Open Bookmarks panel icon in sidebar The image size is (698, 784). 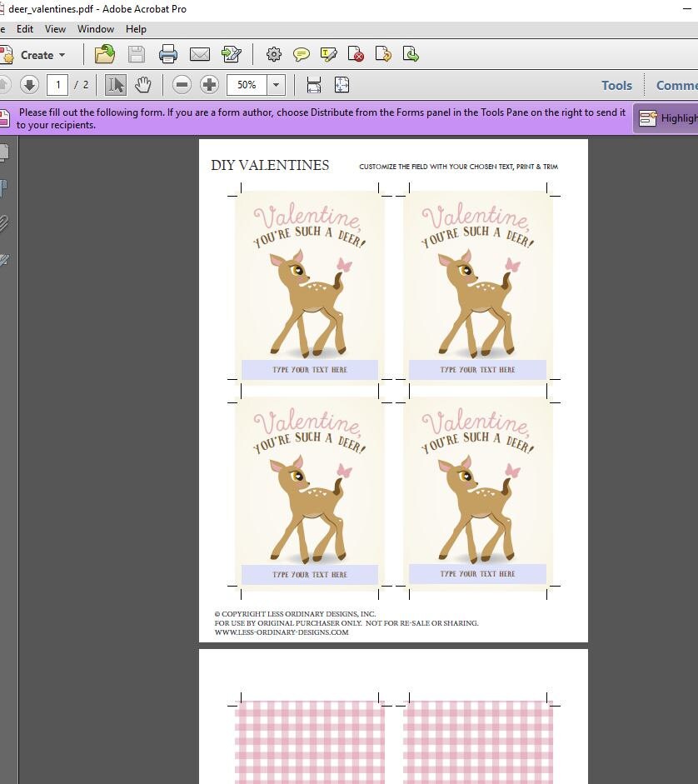(4, 188)
